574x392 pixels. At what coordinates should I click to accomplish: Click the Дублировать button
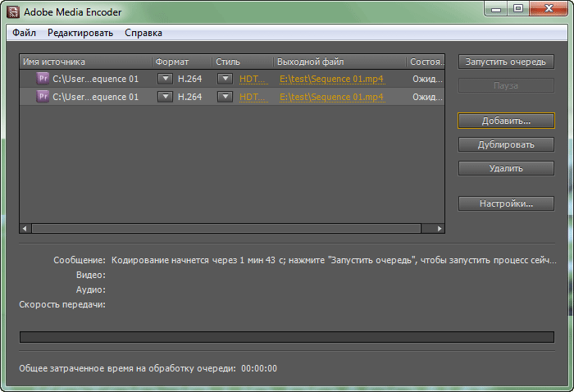click(x=506, y=144)
